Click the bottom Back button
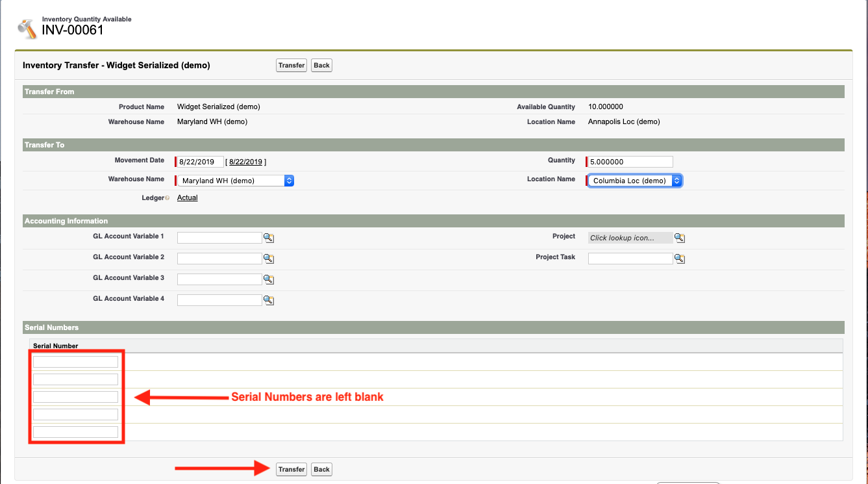 point(321,469)
